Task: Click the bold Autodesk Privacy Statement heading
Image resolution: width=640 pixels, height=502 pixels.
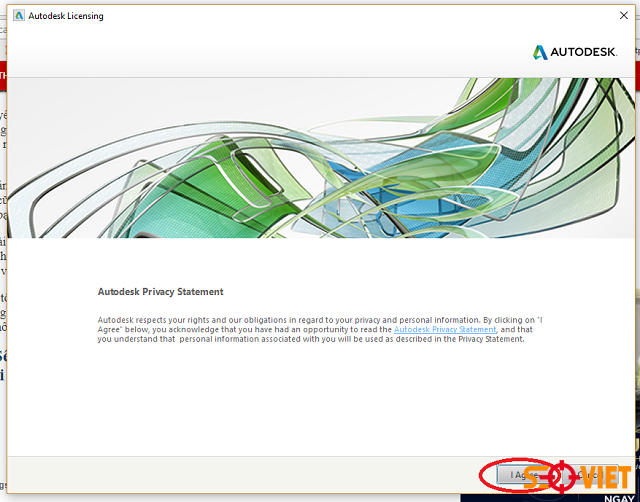Action: (160, 292)
